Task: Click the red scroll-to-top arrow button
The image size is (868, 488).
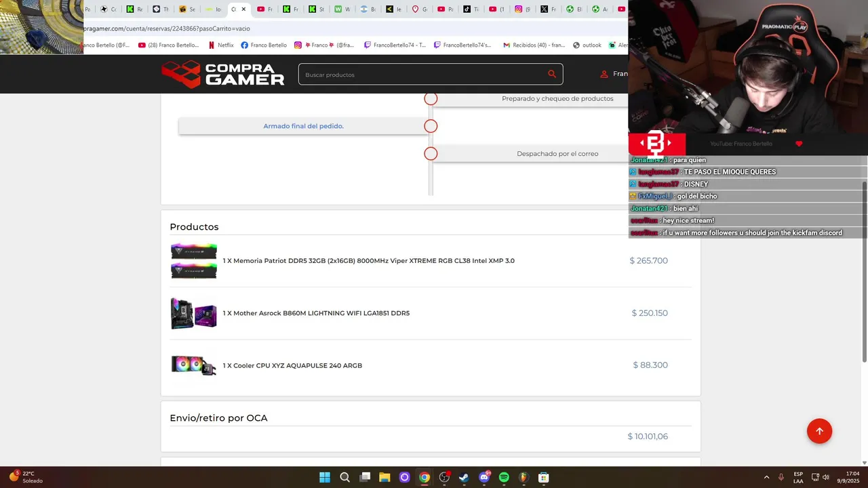Action: [x=819, y=431]
